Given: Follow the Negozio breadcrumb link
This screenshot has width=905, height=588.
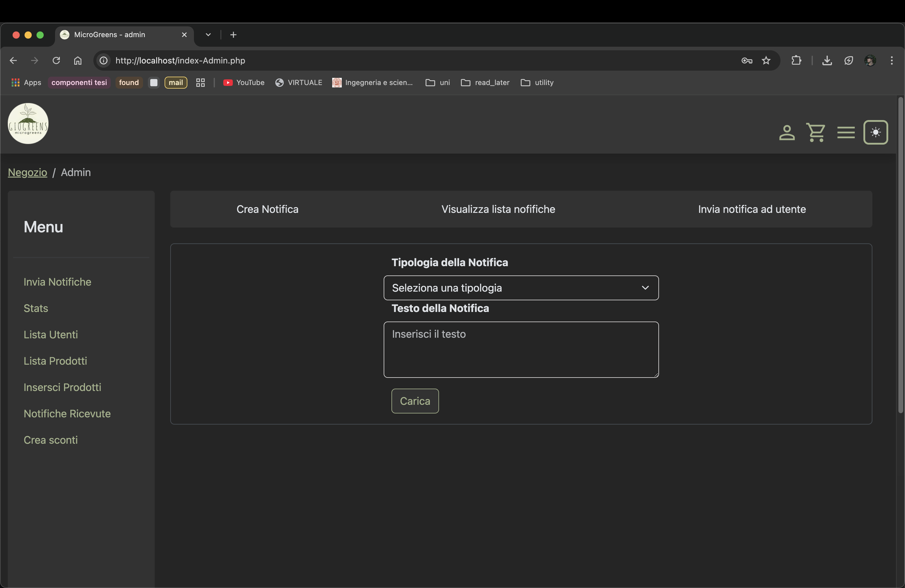Looking at the screenshot, I should (27, 172).
